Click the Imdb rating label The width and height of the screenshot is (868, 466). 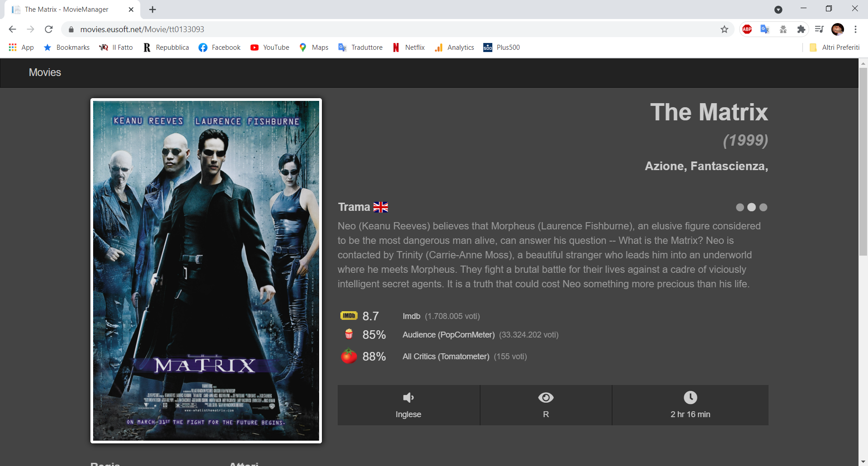tap(411, 316)
